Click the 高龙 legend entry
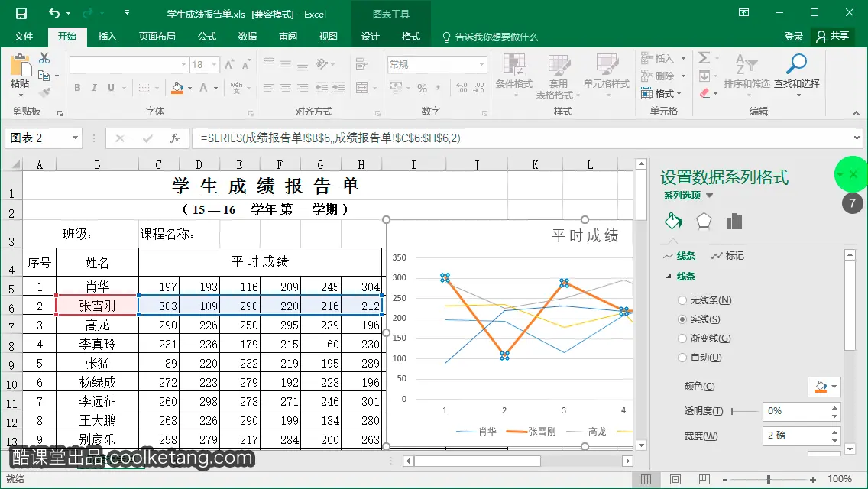The width and height of the screenshot is (868, 489). coord(588,432)
